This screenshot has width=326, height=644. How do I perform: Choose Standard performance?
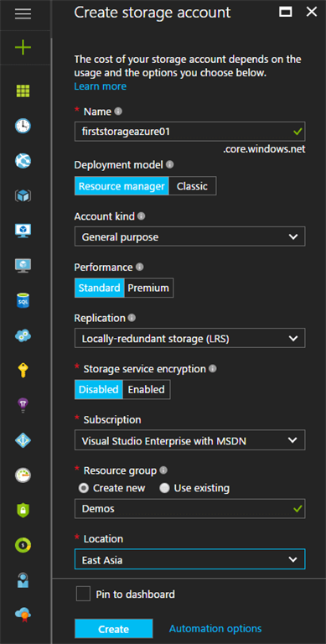click(x=100, y=288)
